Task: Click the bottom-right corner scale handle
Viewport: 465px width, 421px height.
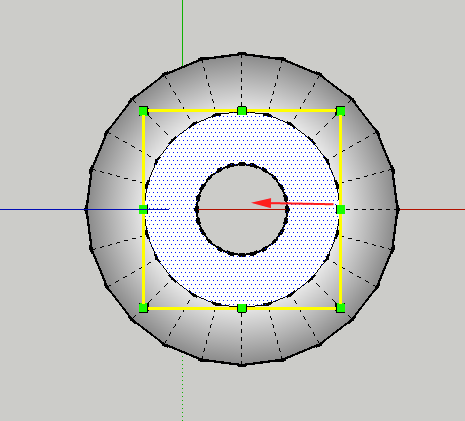Action: pyautogui.click(x=341, y=308)
